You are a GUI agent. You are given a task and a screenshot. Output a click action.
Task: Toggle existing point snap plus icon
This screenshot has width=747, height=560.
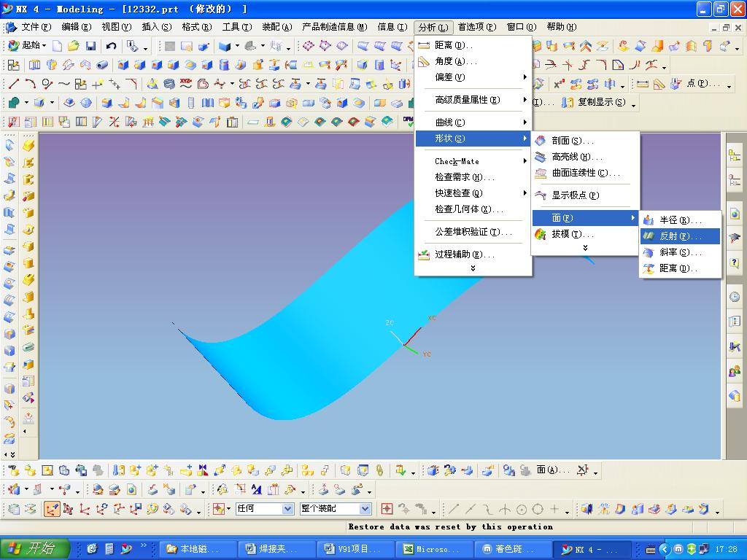click(554, 509)
